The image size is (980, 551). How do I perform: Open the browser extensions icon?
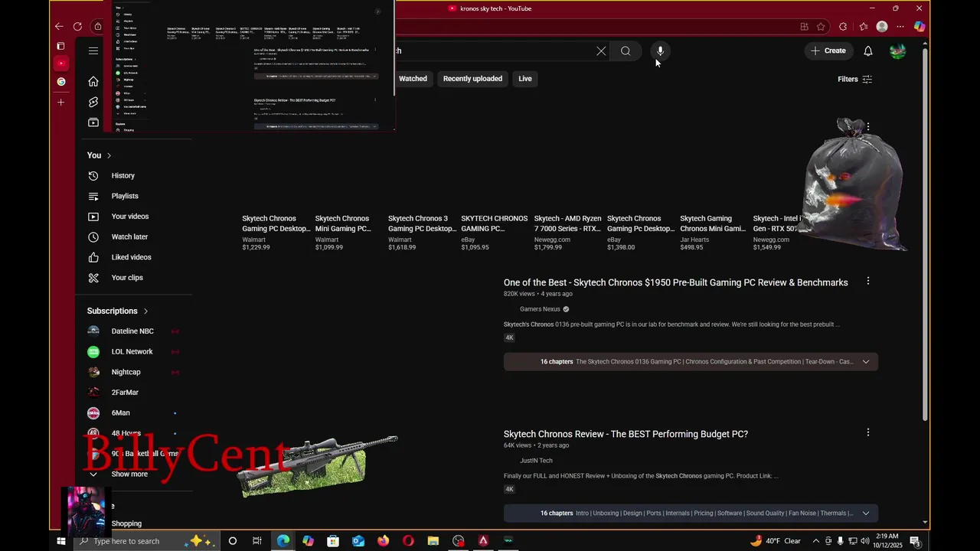click(x=843, y=26)
